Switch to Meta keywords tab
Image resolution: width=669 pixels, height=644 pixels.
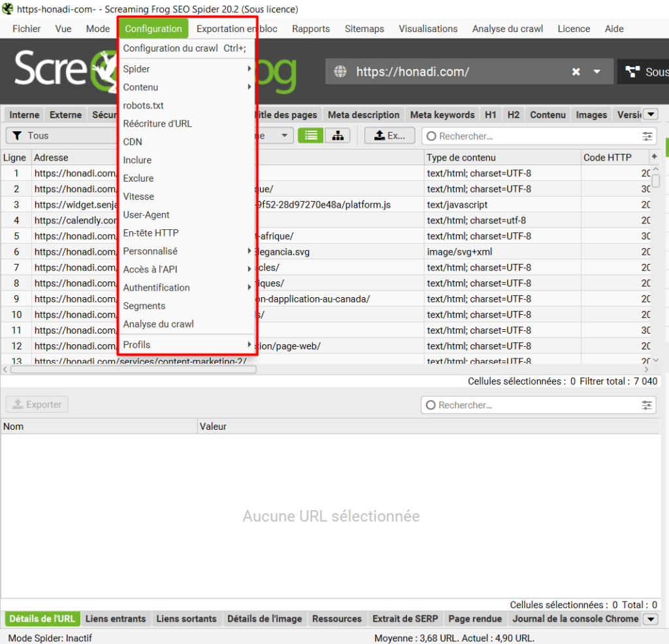[442, 115]
